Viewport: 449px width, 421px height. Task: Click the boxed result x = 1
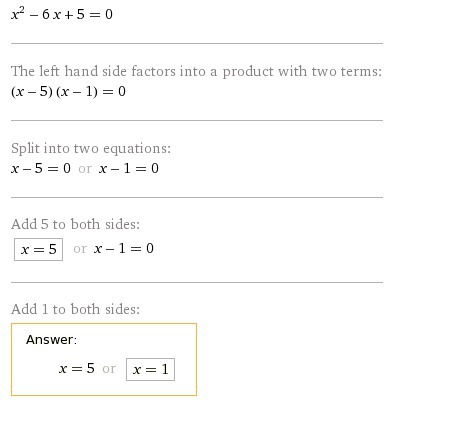[150, 369]
